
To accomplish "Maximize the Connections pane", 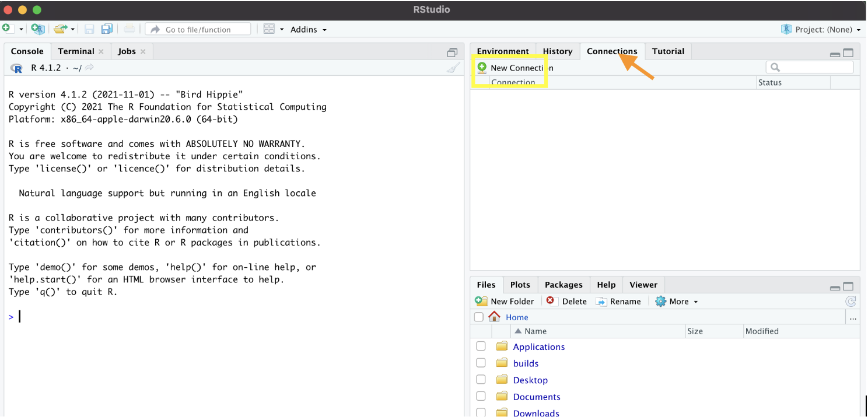I will coord(848,53).
